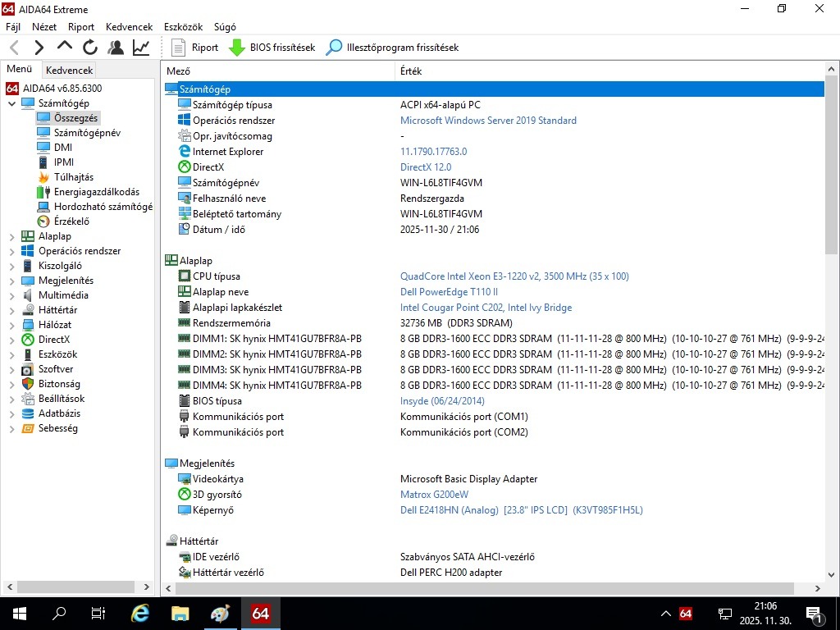Screen dimensions: 840x630
Task: Open Illesztőprogram frissítések
Action: click(392, 48)
